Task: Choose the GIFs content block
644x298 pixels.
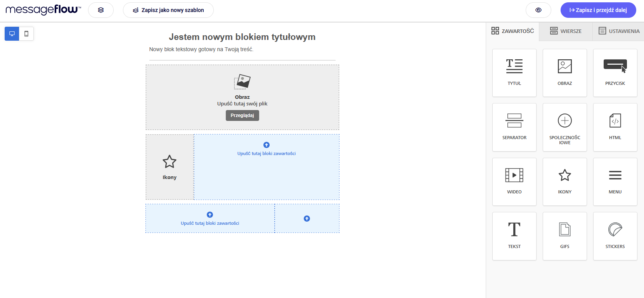Action: pos(564,236)
